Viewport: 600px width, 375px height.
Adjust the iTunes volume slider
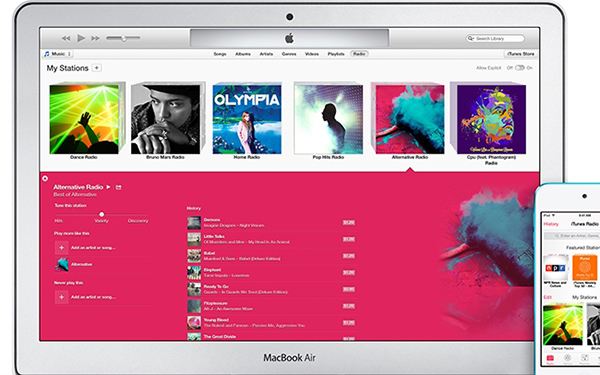(x=123, y=38)
